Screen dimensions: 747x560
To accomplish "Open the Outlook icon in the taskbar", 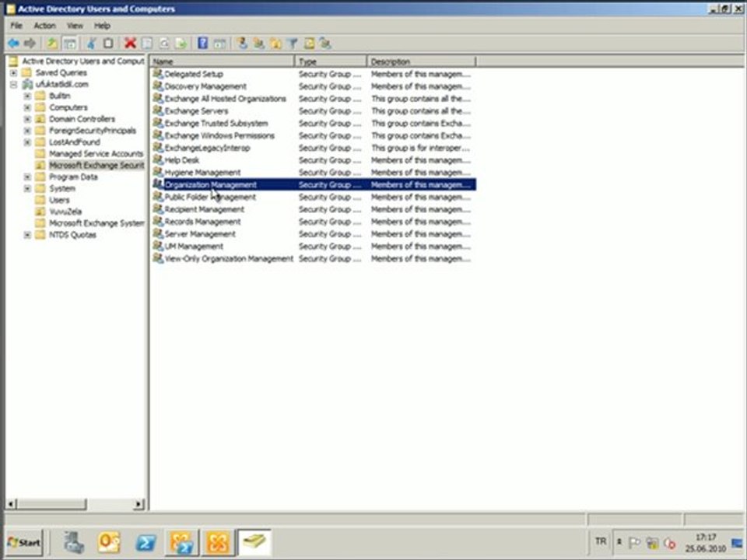I will point(109,542).
